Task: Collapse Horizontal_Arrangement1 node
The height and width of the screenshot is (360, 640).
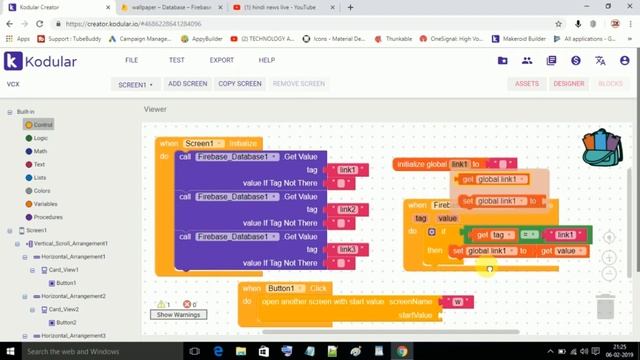Action: coord(25,257)
